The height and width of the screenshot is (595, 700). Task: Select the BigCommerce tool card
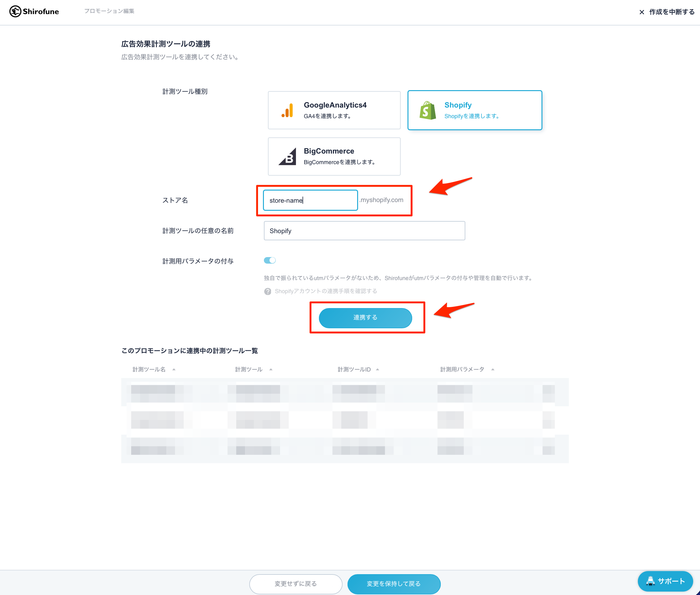pyautogui.click(x=334, y=156)
